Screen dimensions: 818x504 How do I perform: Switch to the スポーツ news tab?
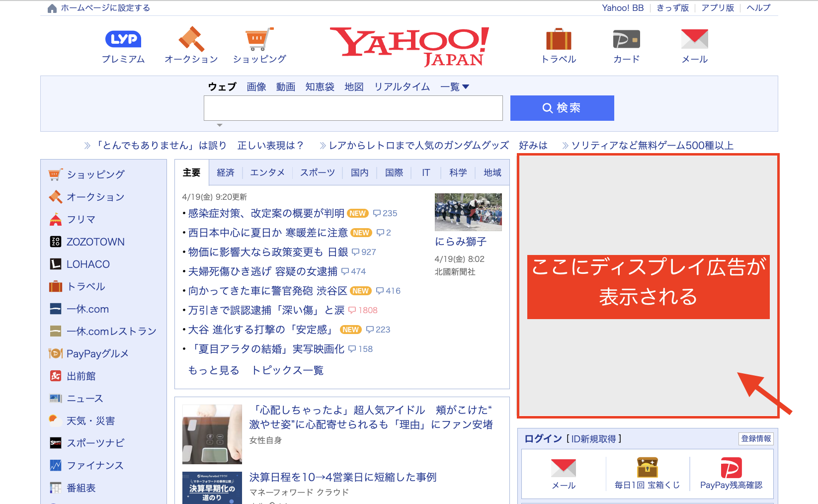click(x=318, y=172)
